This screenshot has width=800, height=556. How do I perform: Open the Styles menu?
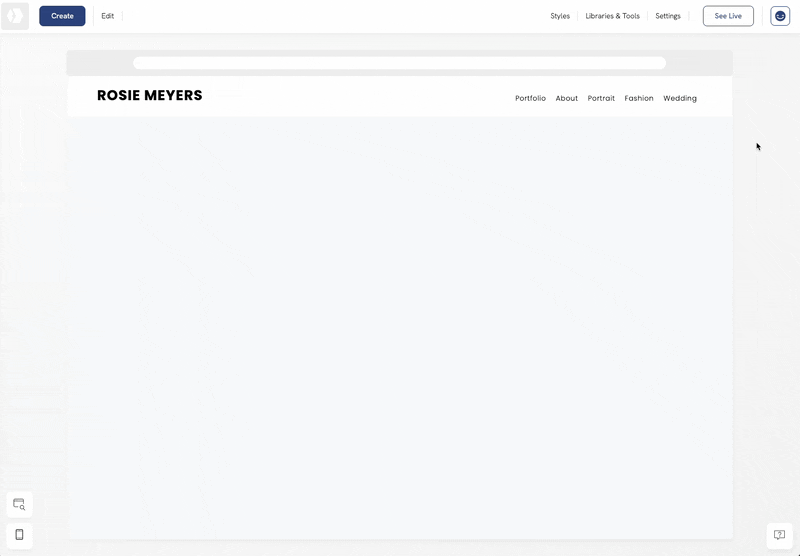click(x=560, y=16)
